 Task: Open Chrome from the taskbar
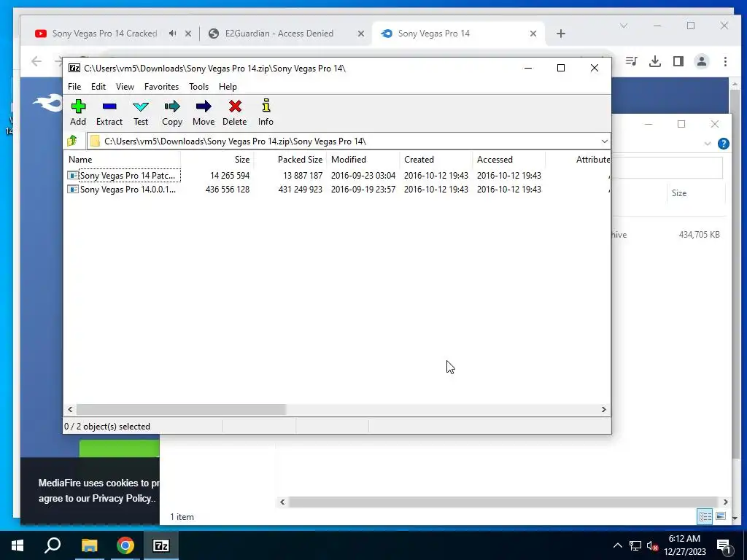pyautogui.click(x=125, y=545)
